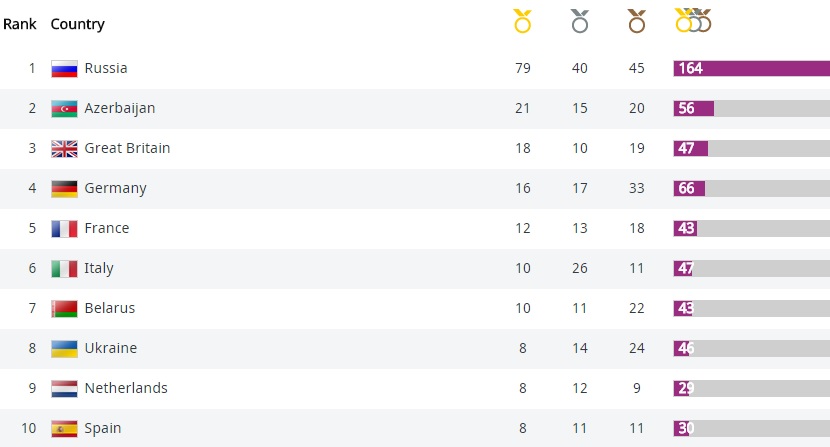Click the Russia flag icon

(x=64, y=69)
